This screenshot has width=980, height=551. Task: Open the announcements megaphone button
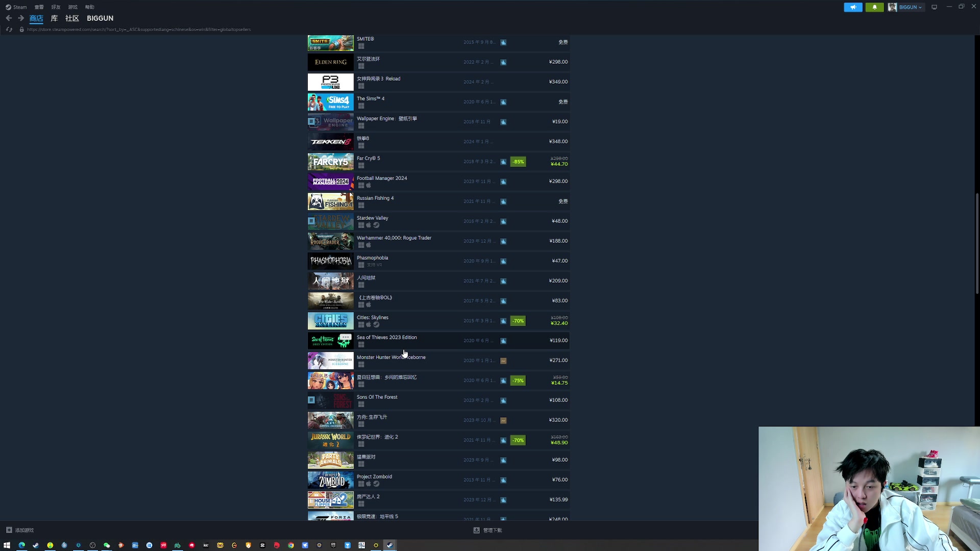pyautogui.click(x=853, y=7)
